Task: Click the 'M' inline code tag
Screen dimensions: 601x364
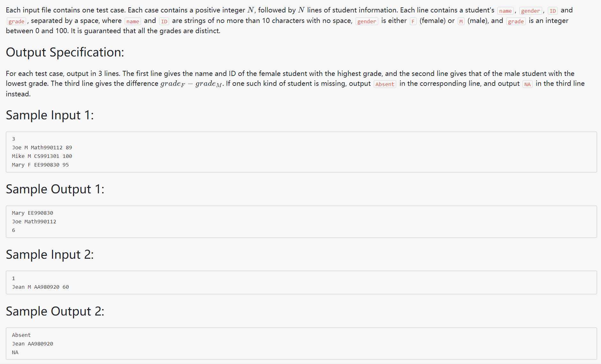Action: coord(461,21)
